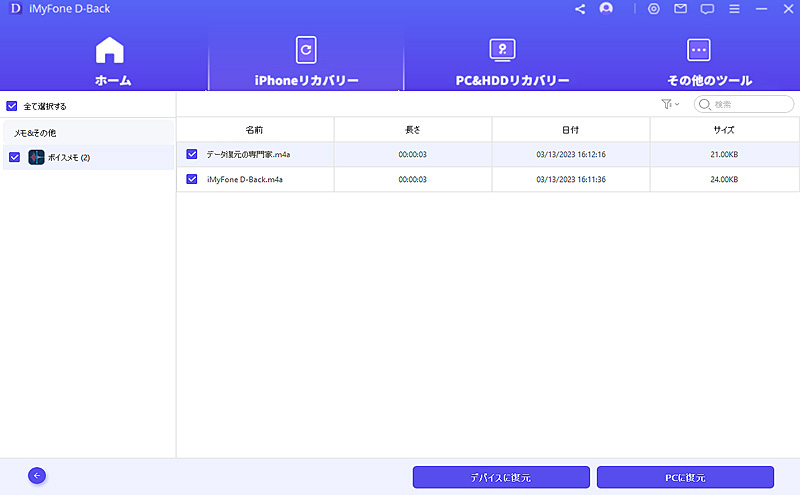Click the 検索 search field
The height and width of the screenshot is (495, 800).
pyautogui.click(x=744, y=104)
